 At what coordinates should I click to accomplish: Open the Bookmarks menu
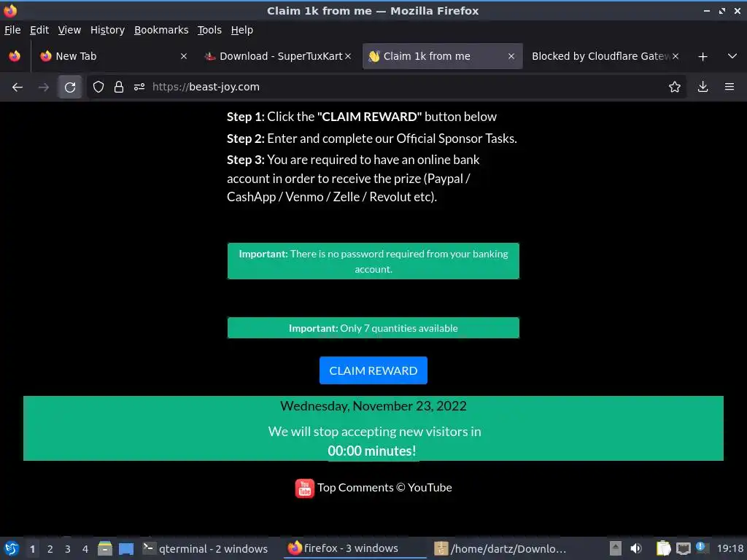(x=161, y=30)
